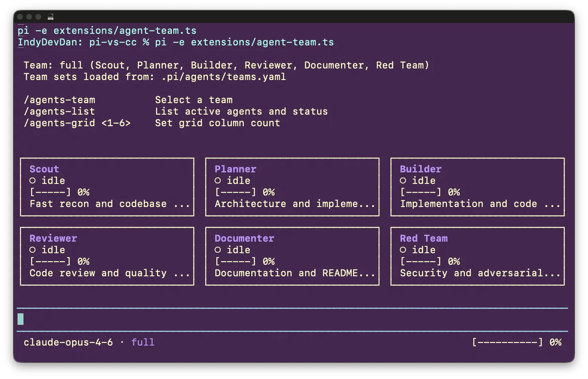Click the Scout panel progress bar
Viewport: 588px width, 379px height.
[x=50, y=192]
